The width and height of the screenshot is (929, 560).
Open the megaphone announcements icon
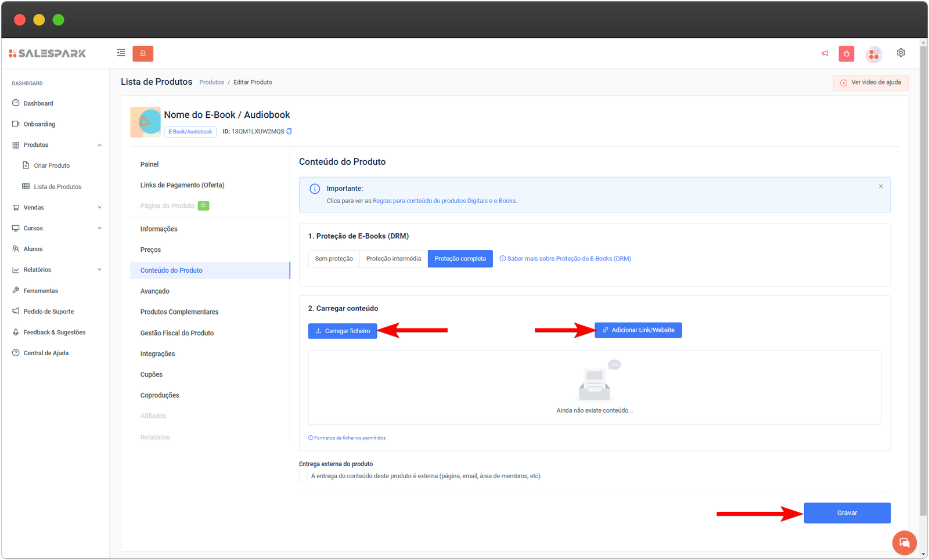(x=824, y=53)
